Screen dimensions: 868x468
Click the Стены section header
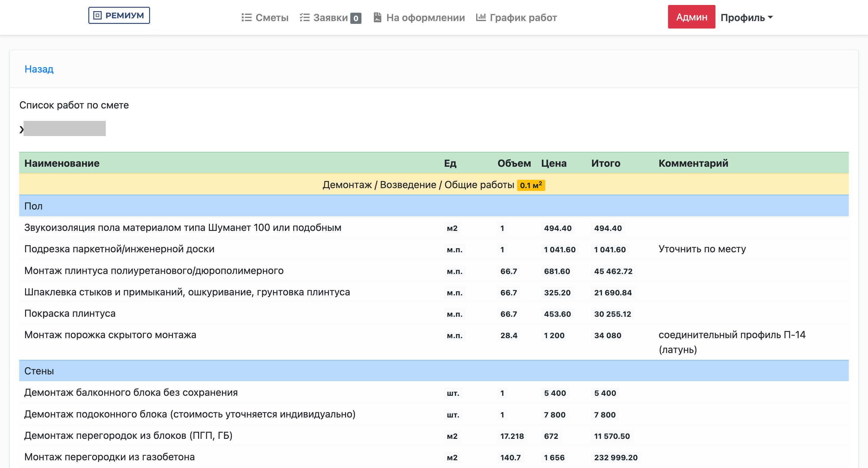(434, 371)
